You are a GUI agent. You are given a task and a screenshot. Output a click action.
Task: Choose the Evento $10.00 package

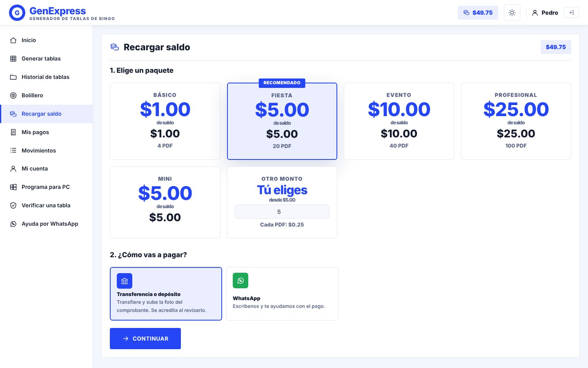[399, 121]
